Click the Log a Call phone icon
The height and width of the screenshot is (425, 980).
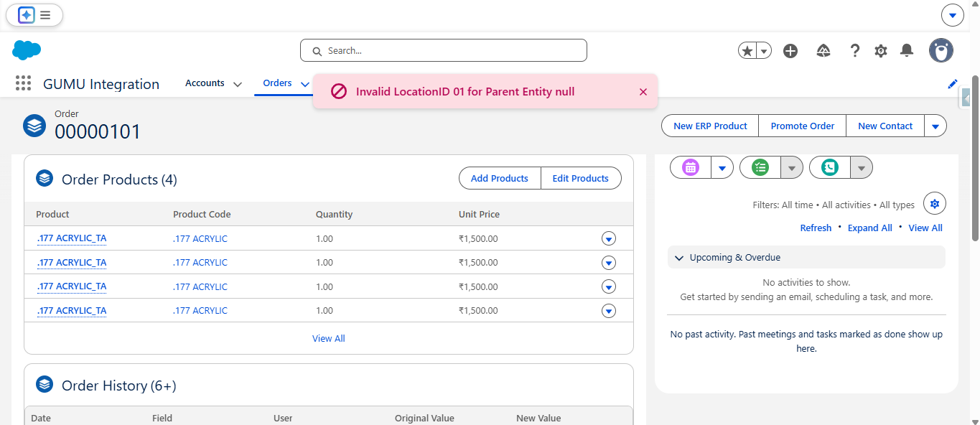pyautogui.click(x=830, y=167)
